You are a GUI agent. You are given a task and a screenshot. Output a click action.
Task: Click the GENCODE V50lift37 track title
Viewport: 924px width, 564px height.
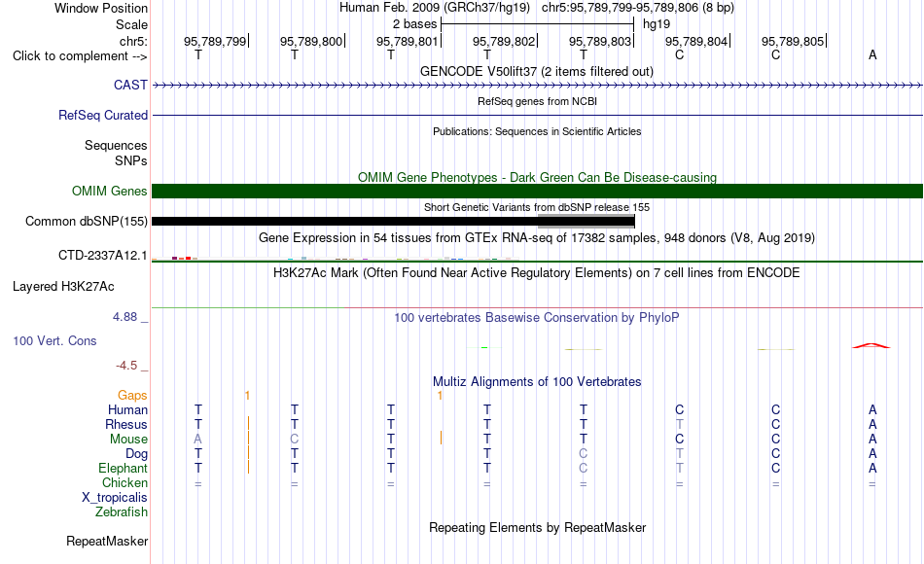537,71
